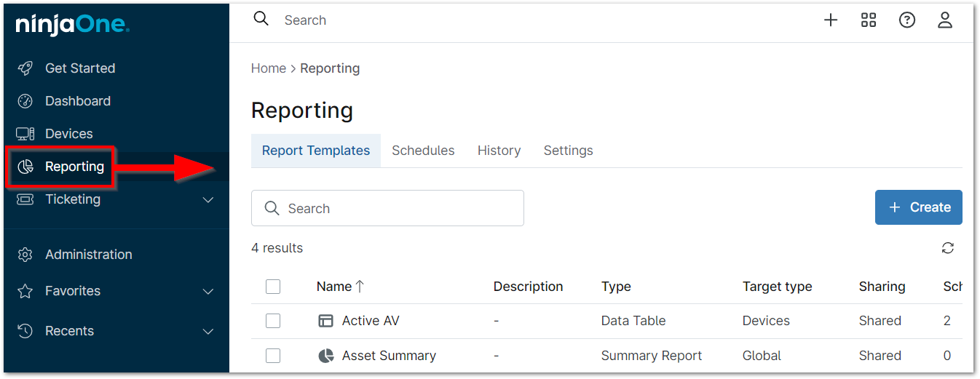
Task: Toggle the select-all checkbox in header
Action: 273,287
